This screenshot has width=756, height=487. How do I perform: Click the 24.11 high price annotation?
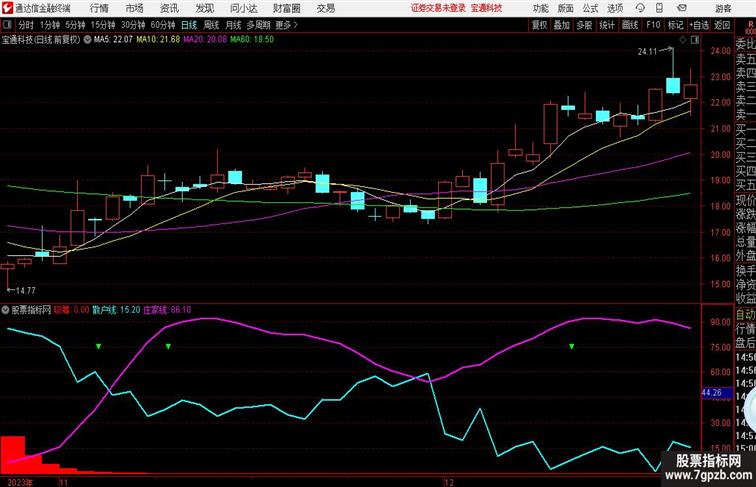pyautogui.click(x=648, y=52)
